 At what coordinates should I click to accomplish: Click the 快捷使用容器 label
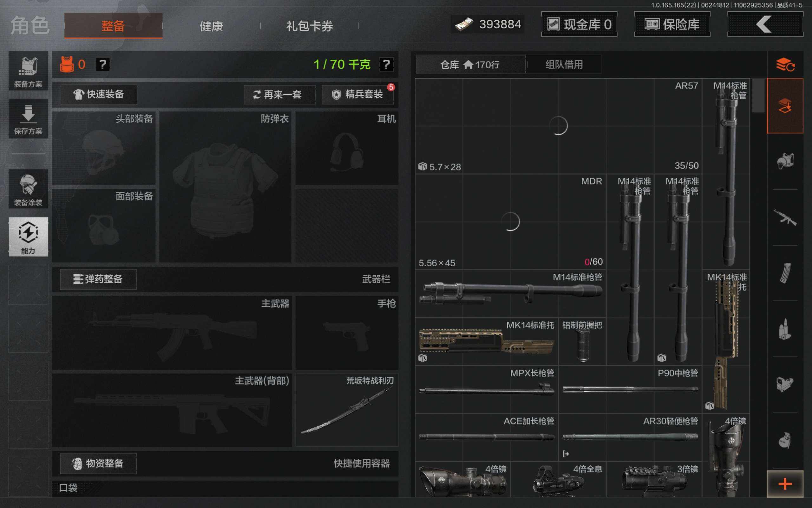click(362, 464)
